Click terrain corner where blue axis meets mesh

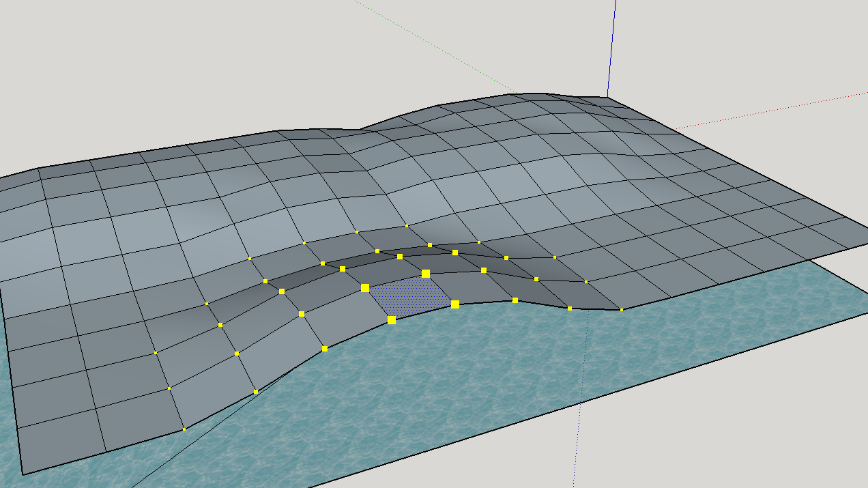[x=607, y=97]
